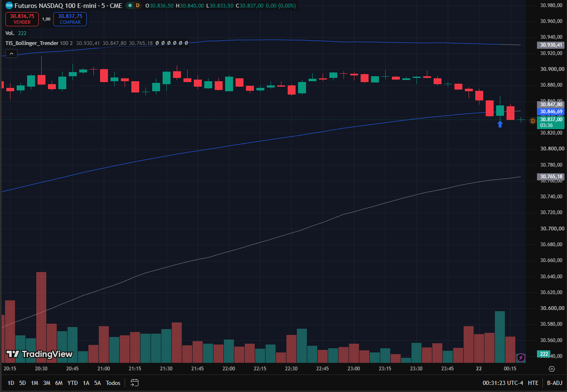Open chart settings gear icon
Viewport: 567px width, 392px height.
[x=552, y=369]
